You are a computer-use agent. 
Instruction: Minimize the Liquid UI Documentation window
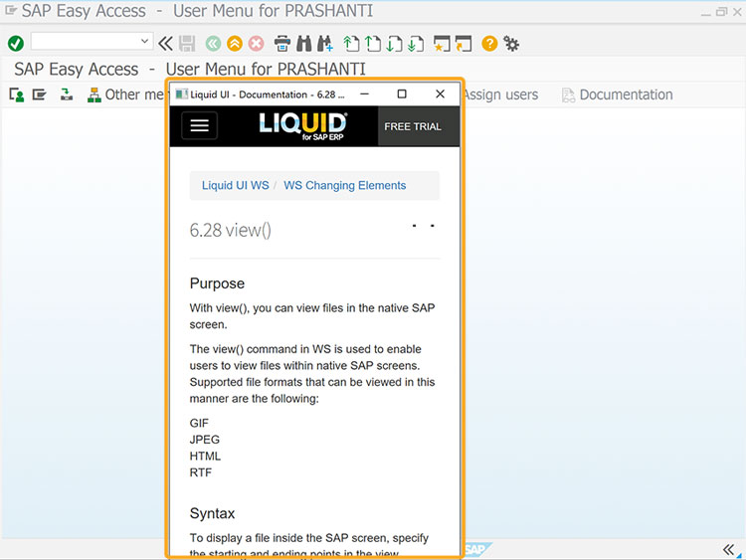click(x=364, y=93)
